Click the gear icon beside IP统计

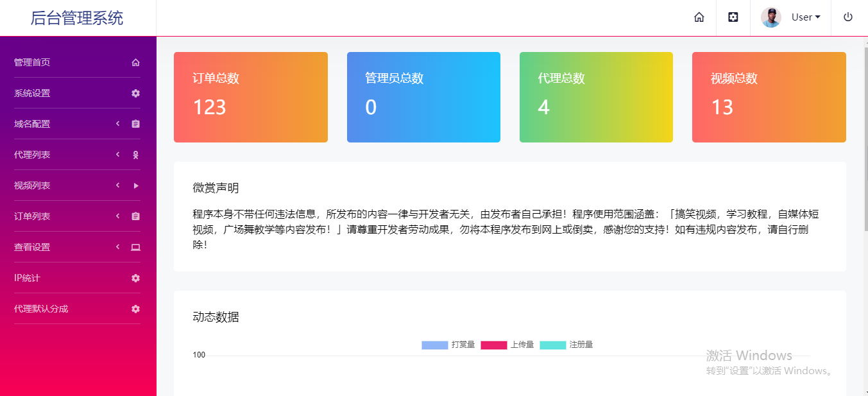tap(135, 278)
